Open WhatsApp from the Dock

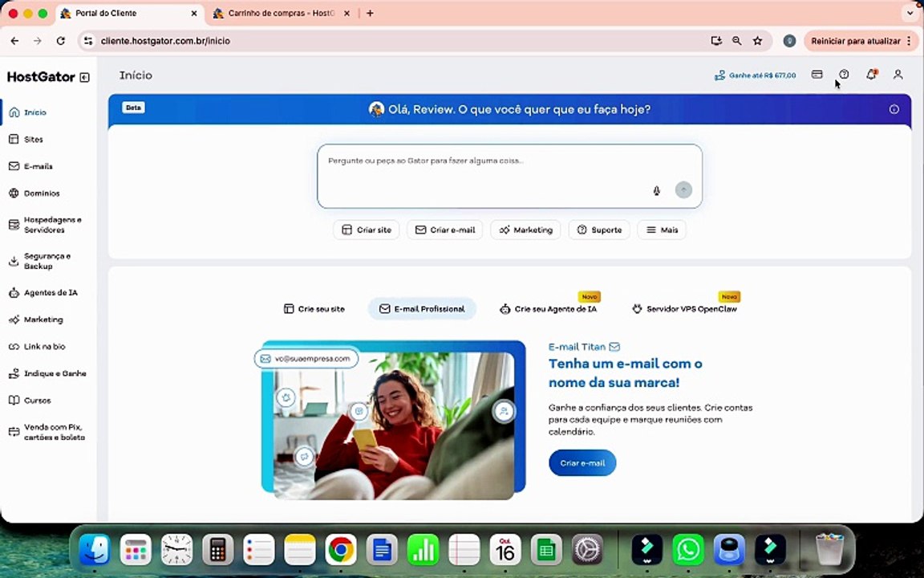tap(688, 550)
